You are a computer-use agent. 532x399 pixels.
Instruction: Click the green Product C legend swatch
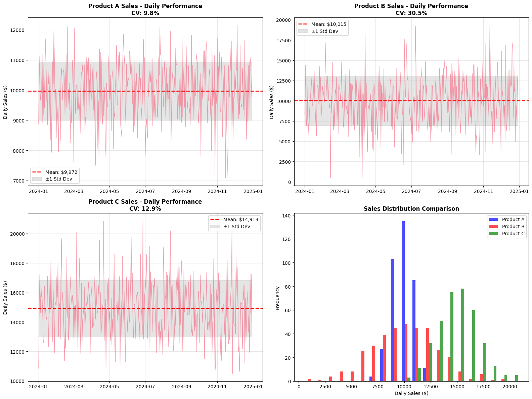click(x=494, y=234)
